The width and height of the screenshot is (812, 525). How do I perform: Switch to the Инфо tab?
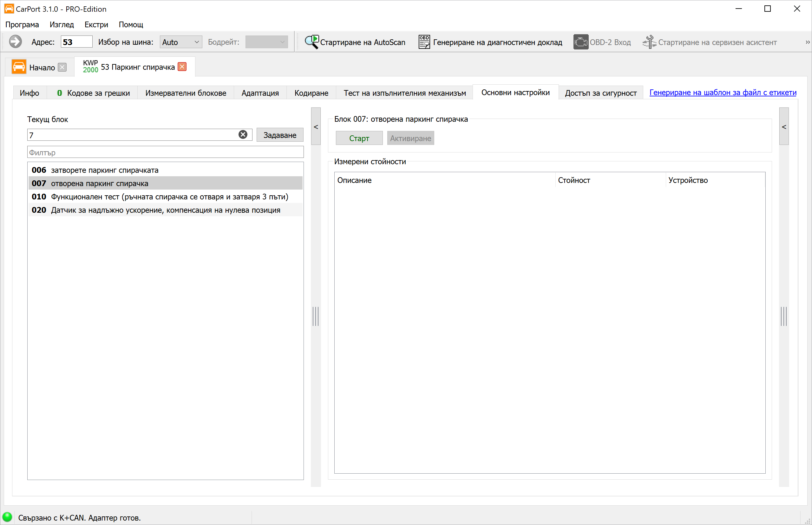29,93
